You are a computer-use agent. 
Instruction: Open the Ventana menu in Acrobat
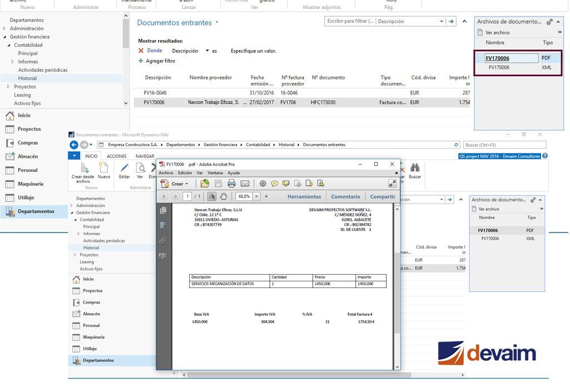pos(215,173)
